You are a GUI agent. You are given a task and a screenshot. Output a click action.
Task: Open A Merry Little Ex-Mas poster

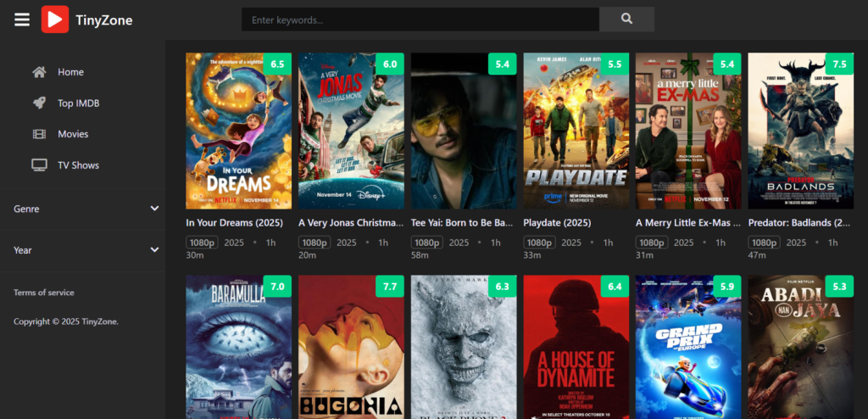click(x=688, y=131)
